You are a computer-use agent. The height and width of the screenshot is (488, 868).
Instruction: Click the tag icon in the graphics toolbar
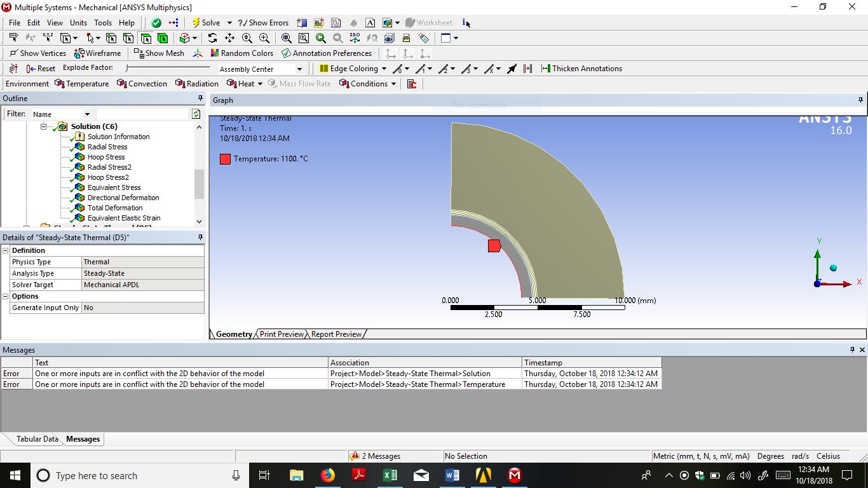point(424,38)
